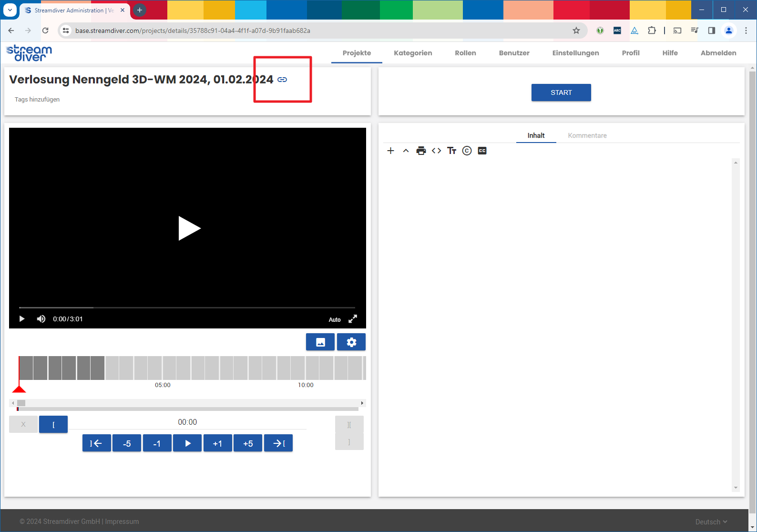Click the thumbnail image button below video
Screen dimensions: 757x532
[320, 342]
